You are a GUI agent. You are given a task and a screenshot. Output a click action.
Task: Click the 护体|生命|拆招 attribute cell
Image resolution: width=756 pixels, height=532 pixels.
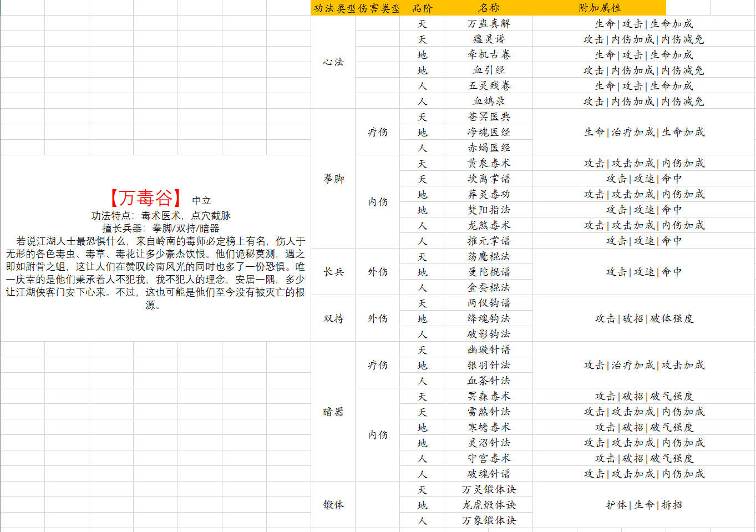644,505
